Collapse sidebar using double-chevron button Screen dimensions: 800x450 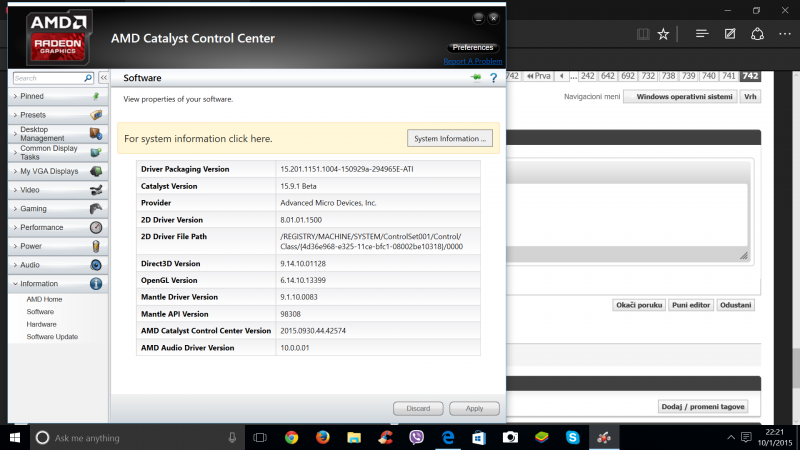[104, 78]
